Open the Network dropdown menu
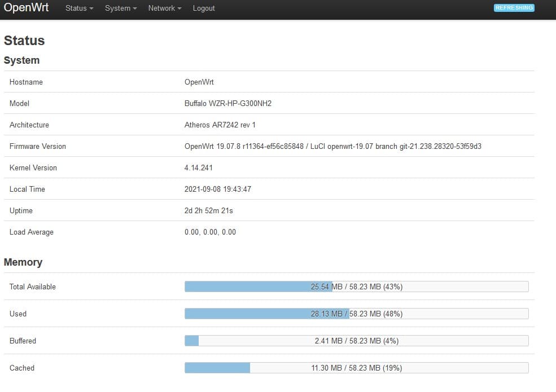 coord(164,8)
